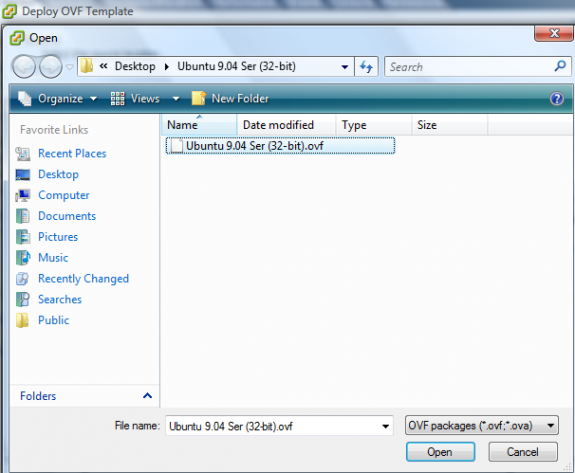The width and height of the screenshot is (575, 473).
Task: Expand the OVF packages file type dropdown
Action: 550,426
